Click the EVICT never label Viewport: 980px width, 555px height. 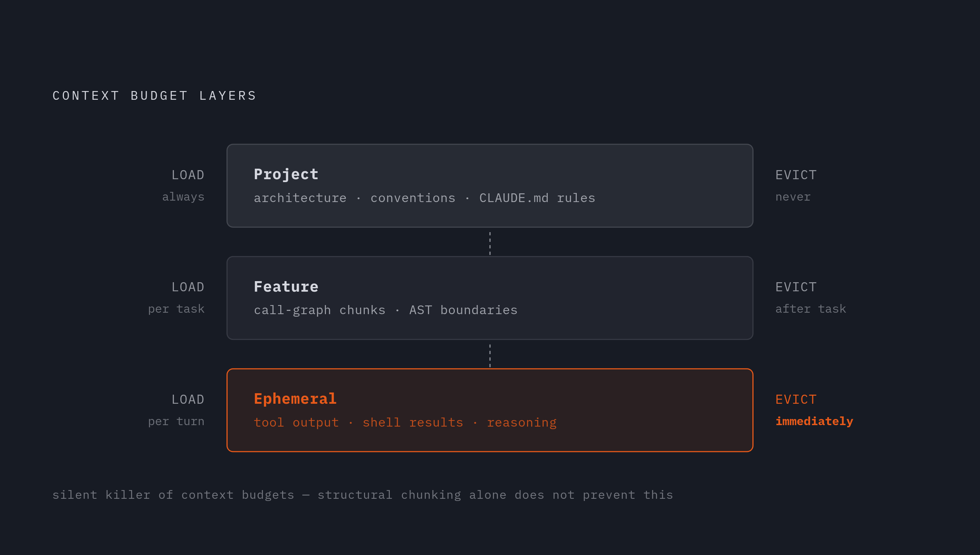click(x=796, y=186)
